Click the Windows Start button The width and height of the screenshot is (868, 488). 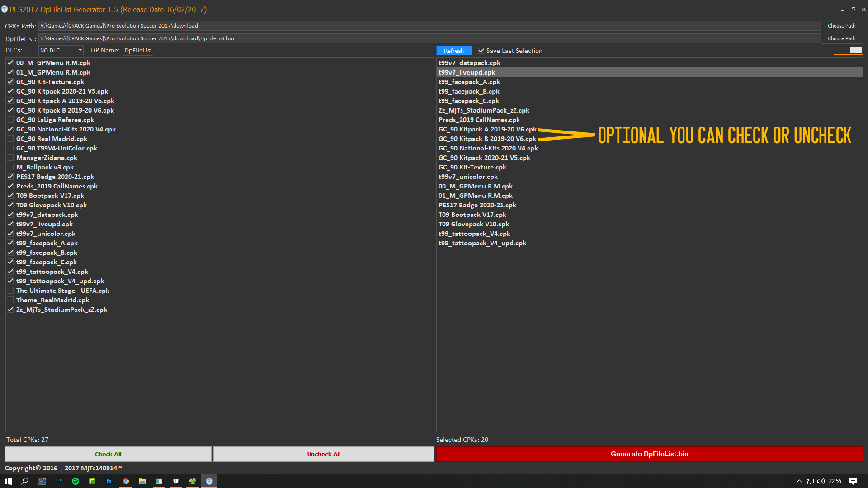click(8, 481)
